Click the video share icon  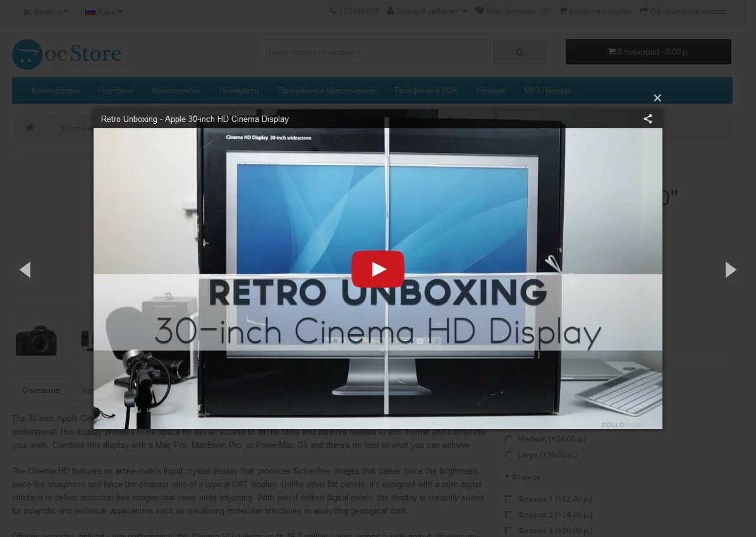pos(648,119)
